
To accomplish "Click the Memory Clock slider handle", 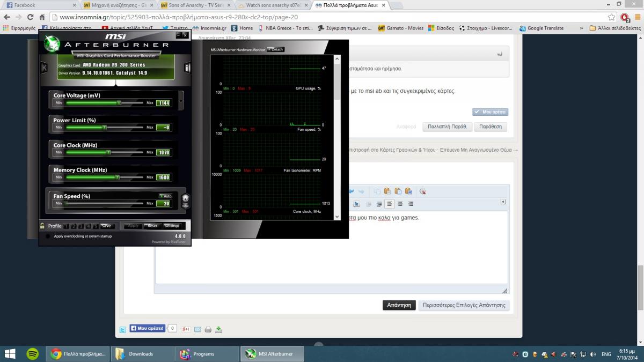I will [x=116, y=177].
